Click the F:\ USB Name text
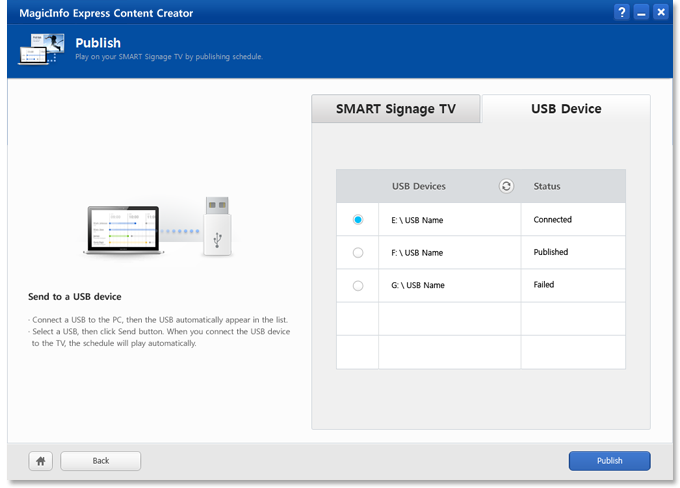This screenshot has height=488, width=680. point(417,252)
